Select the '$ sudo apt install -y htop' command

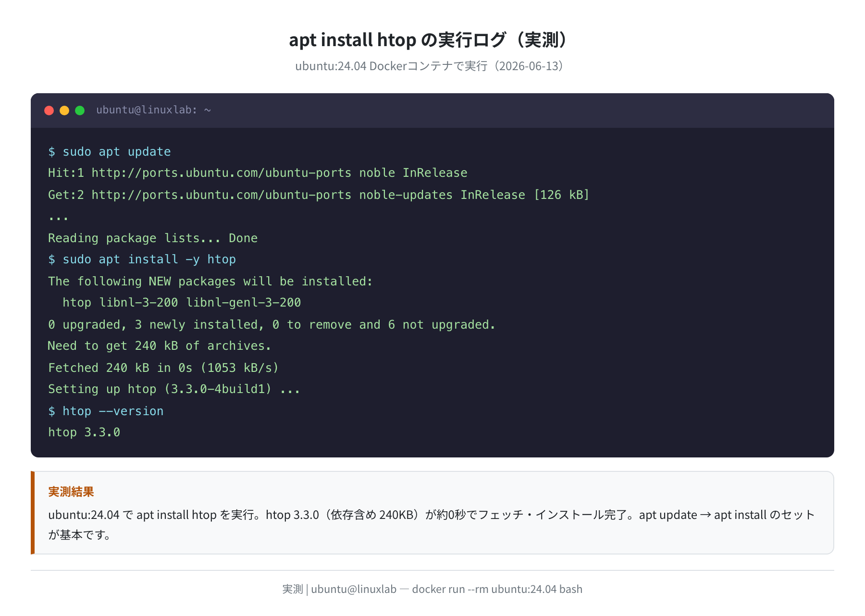click(x=142, y=259)
